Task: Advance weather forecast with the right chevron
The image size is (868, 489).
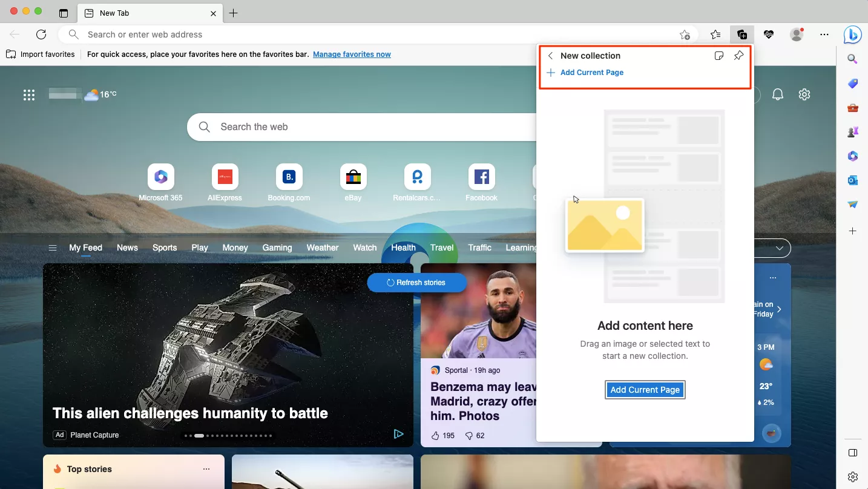Action: tap(779, 309)
